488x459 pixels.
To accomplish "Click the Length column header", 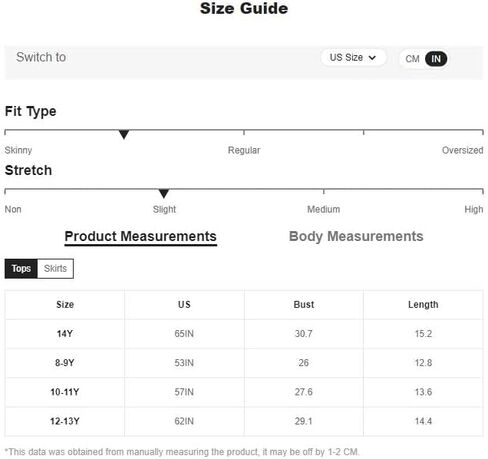I will point(423,305).
